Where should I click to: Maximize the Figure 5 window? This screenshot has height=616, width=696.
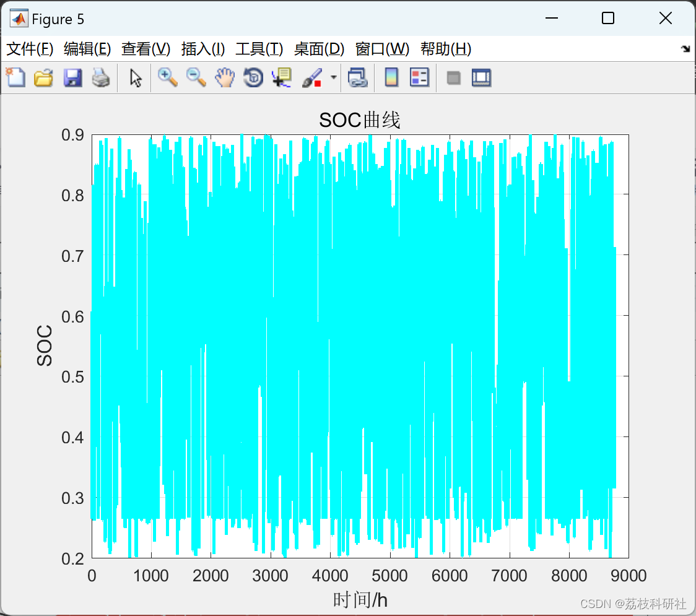point(608,18)
